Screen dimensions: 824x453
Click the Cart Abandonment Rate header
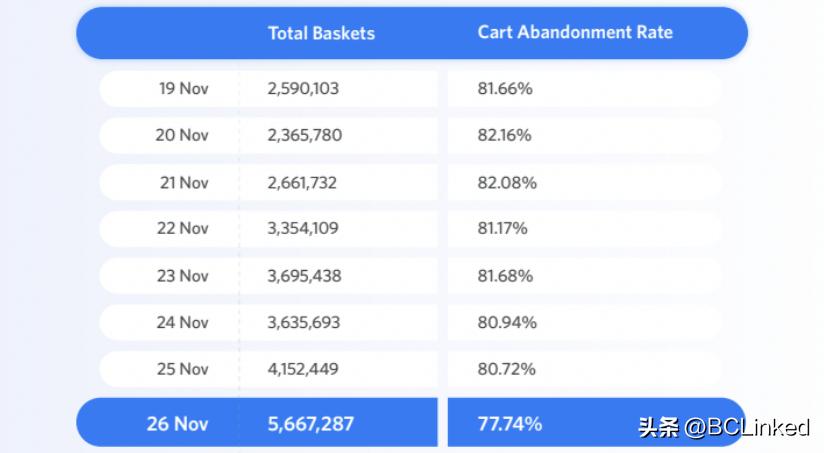pos(575,32)
